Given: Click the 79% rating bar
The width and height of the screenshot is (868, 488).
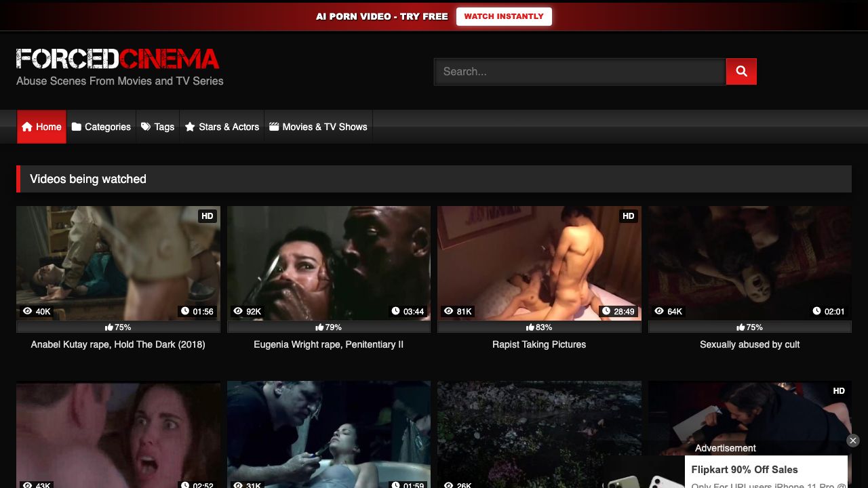Looking at the screenshot, I should 329,327.
